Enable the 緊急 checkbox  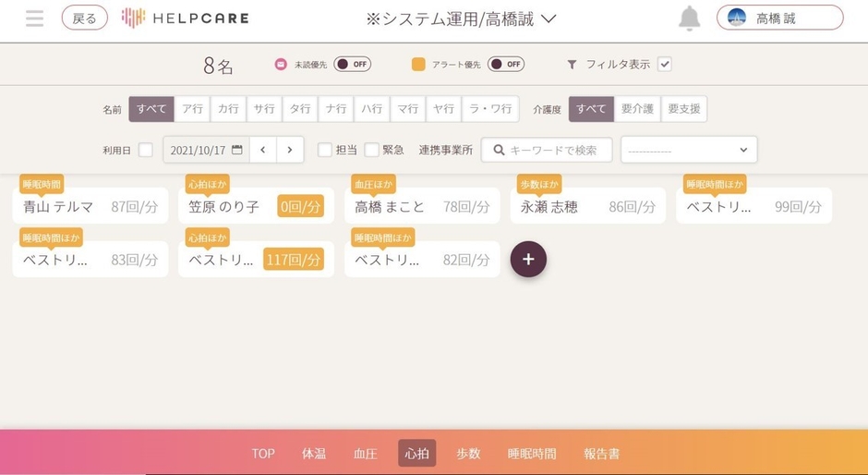click(x=372, y=150)
